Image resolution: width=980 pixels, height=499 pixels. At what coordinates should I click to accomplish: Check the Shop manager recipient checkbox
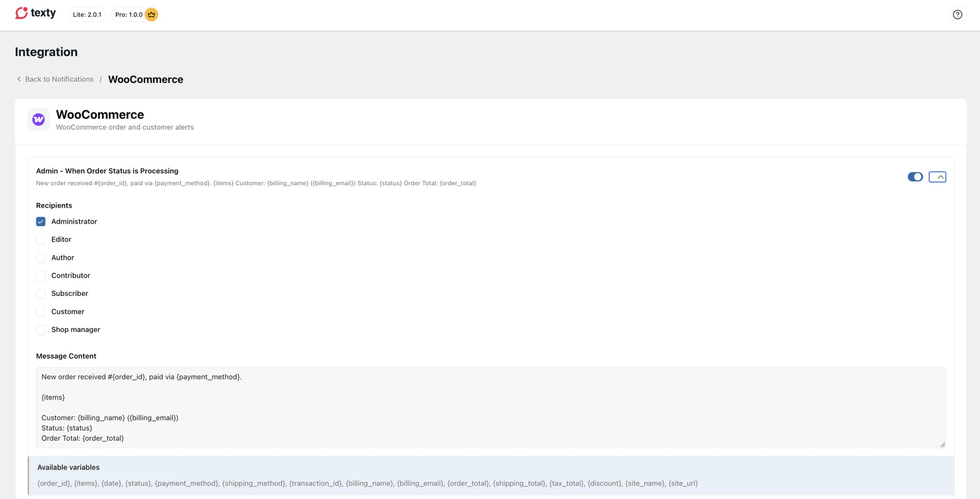[x=41, y=329]
